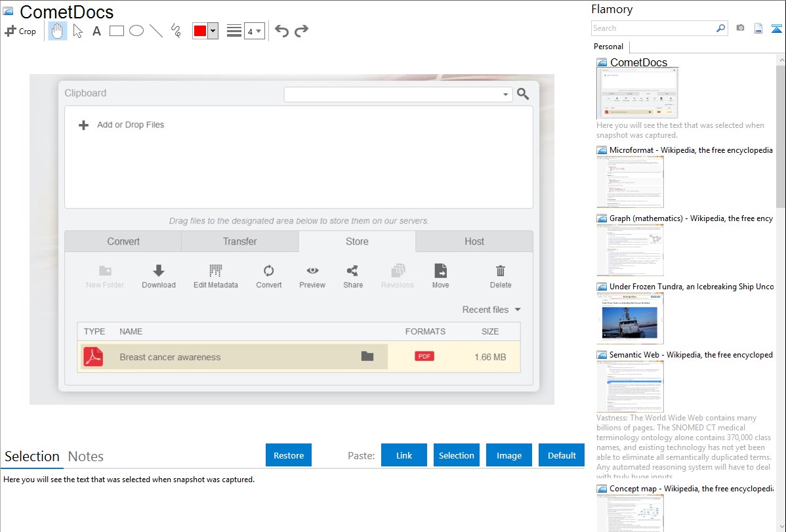
Task: Pick the rectangle shape tool
Action: [116, 31]
